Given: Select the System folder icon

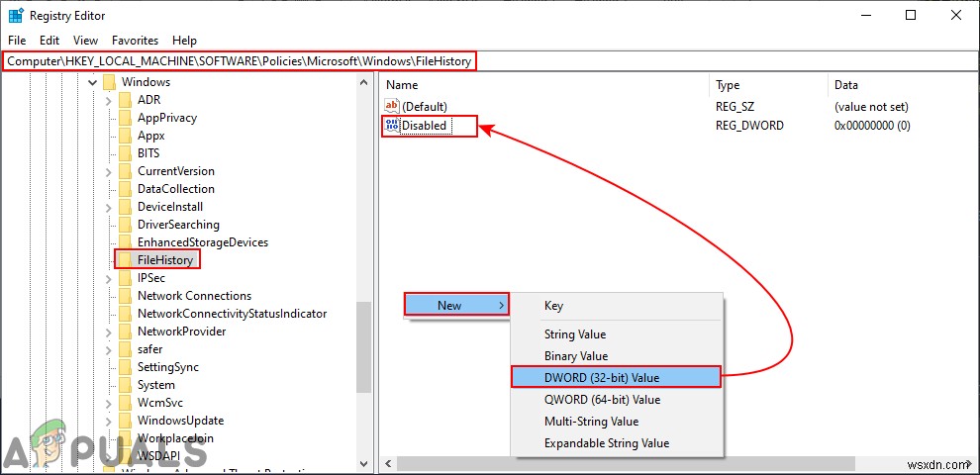Looking at the screenshot, I should [126, 384].
